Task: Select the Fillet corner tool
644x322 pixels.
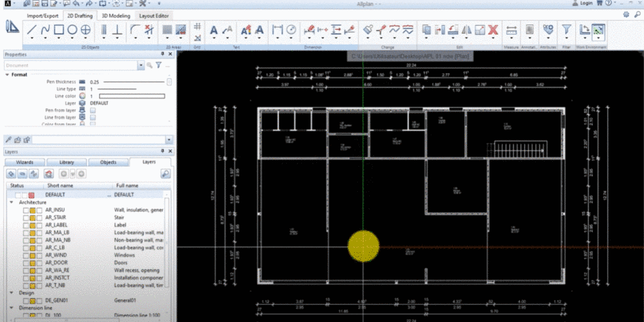Action: coord(135,30)
